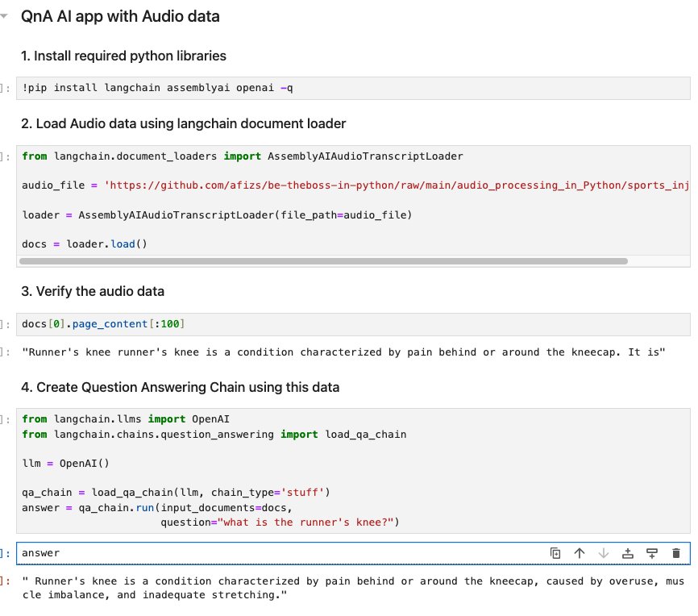Insert a cell above the 'answer' cell

point(628,553)
